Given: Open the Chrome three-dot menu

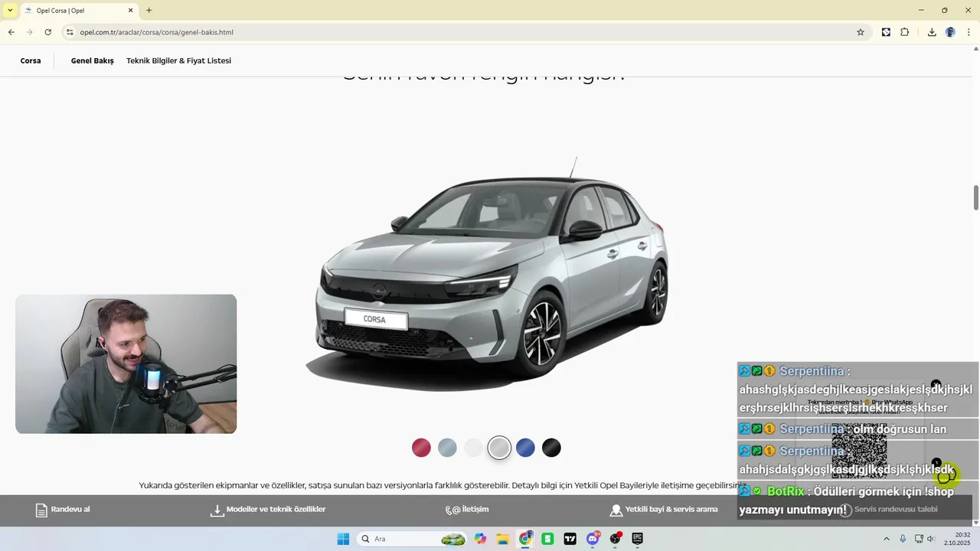Looking at the screenshot, I should [x=969, y=32].
